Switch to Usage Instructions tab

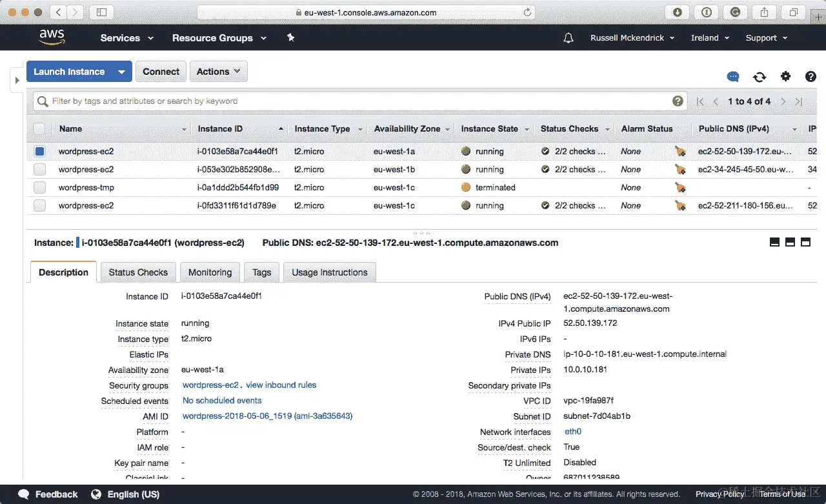(329, 272)
